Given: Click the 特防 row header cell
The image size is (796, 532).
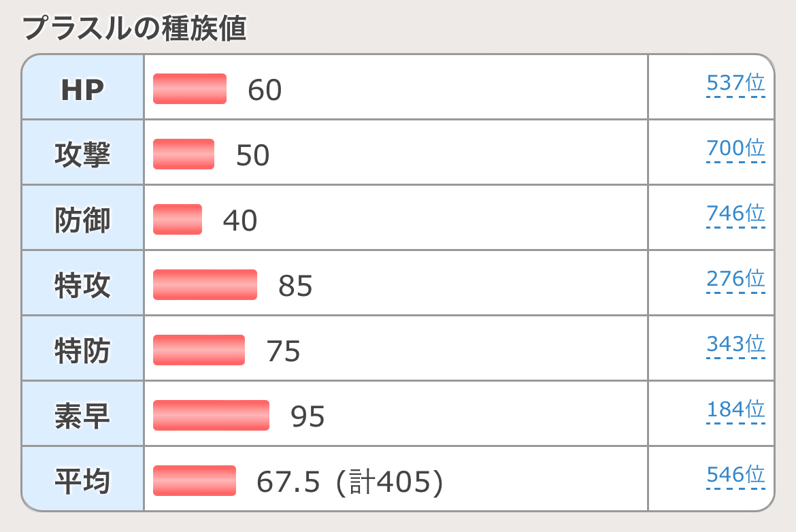Looking at the screenshot, I should [83, 348].
